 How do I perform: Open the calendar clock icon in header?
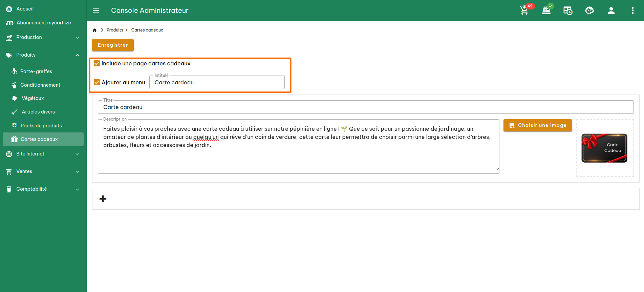568,11
